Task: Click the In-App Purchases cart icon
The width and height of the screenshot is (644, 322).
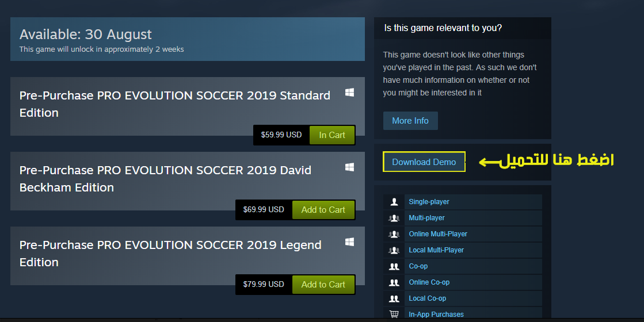Action: tap(394, 314)
